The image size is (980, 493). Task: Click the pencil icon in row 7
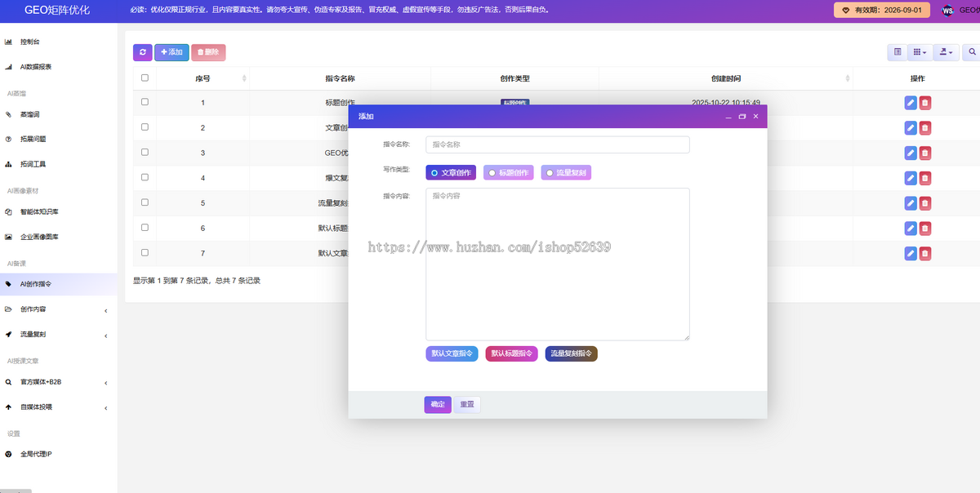click(x=911, y=254)
